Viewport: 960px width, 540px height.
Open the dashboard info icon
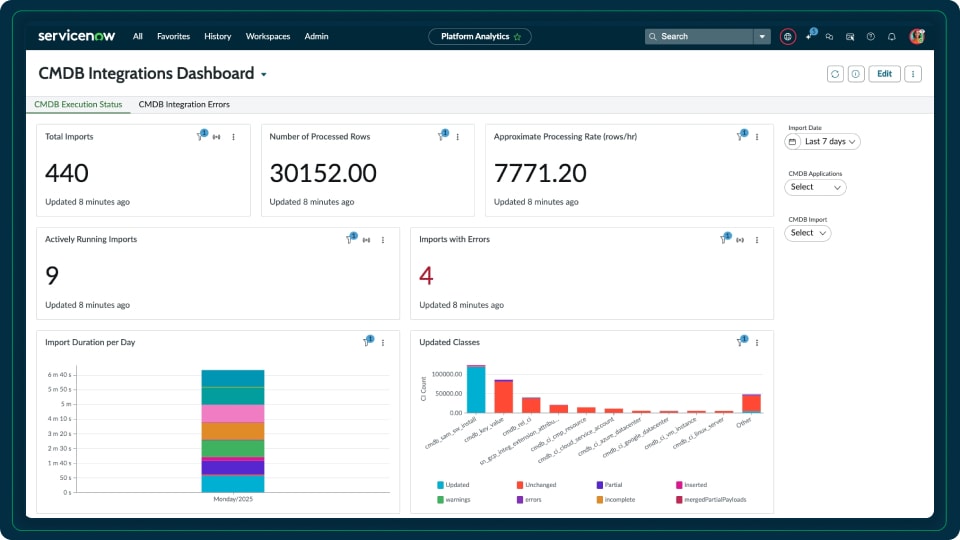(x=856, y=74)
